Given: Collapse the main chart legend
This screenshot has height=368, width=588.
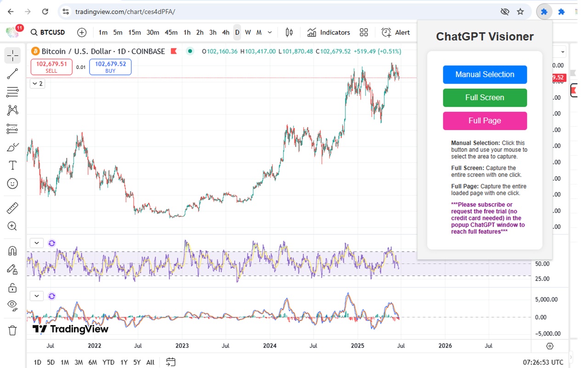Looking at the screenshot, I should (37, 84).
